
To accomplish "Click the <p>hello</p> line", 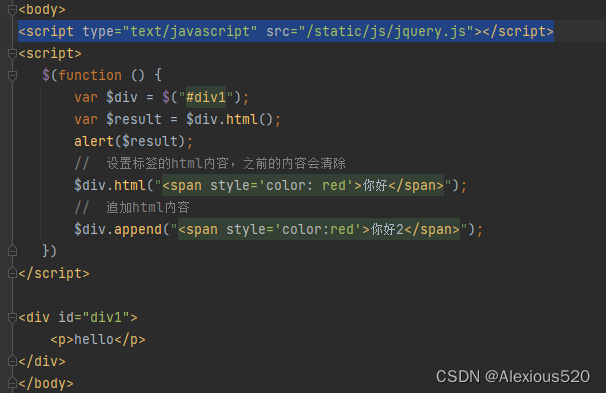I will 98,340.
